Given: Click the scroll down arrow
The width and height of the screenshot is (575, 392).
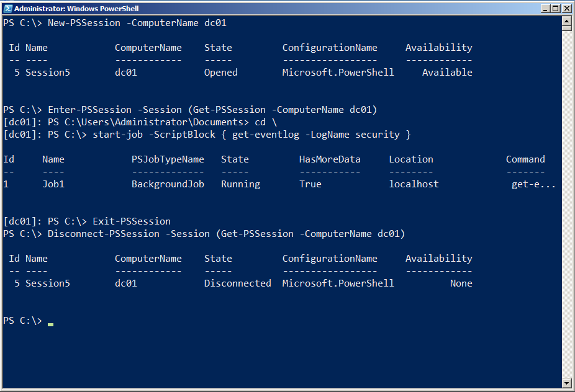Looking at the screenshot, I should (566, 383).
